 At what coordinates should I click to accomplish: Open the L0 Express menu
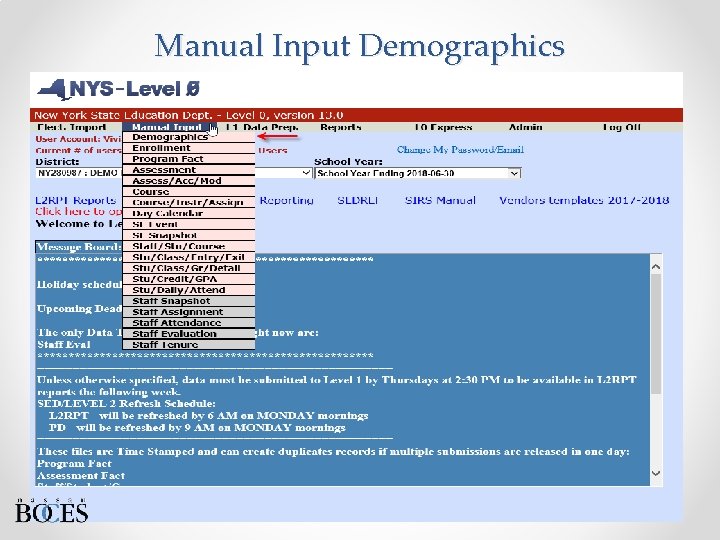click(443, 127)
